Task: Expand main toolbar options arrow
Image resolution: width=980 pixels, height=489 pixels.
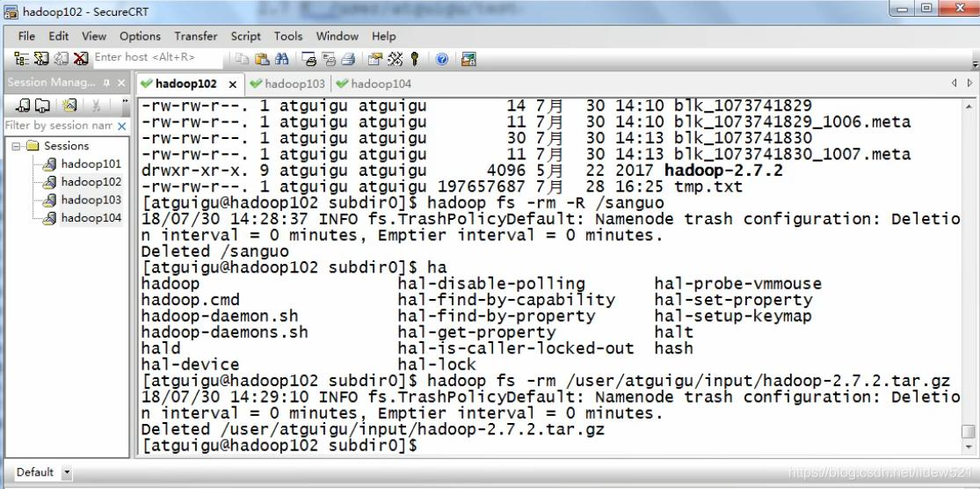Action: pos(975,62)
